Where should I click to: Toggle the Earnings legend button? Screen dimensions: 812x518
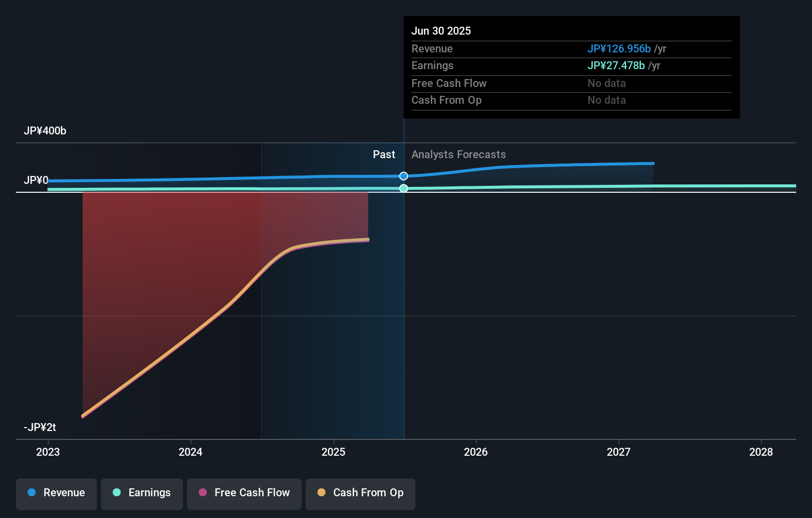point(142,494)
